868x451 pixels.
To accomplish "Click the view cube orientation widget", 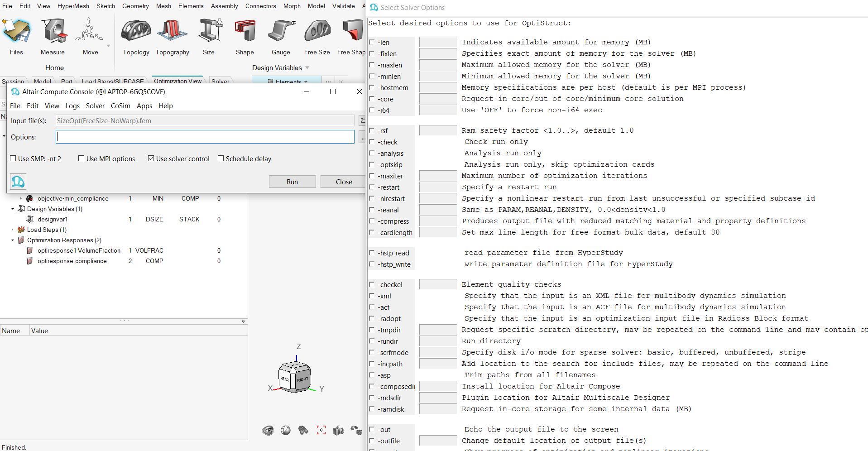I will click(x=295, y=377).
